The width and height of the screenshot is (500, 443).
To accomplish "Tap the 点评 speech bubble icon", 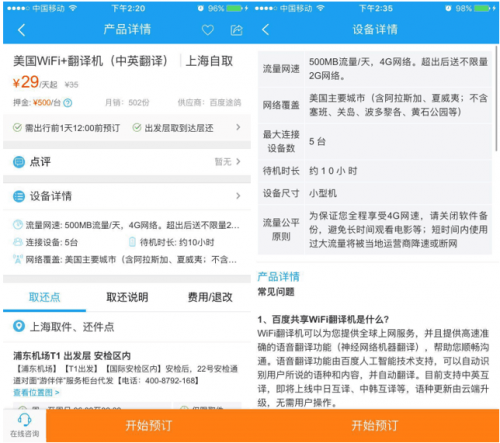I will pyautogui.click(x=19, y=162).
